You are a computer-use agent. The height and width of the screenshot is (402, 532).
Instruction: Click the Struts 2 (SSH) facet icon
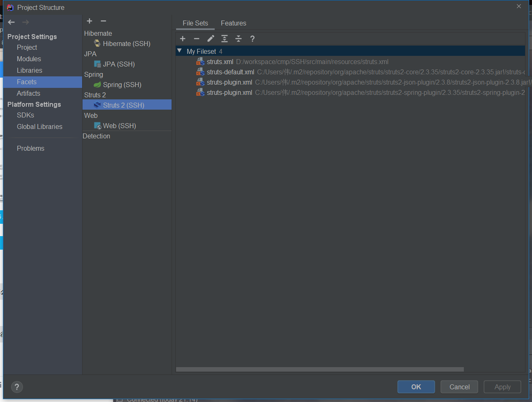[97, 105]
